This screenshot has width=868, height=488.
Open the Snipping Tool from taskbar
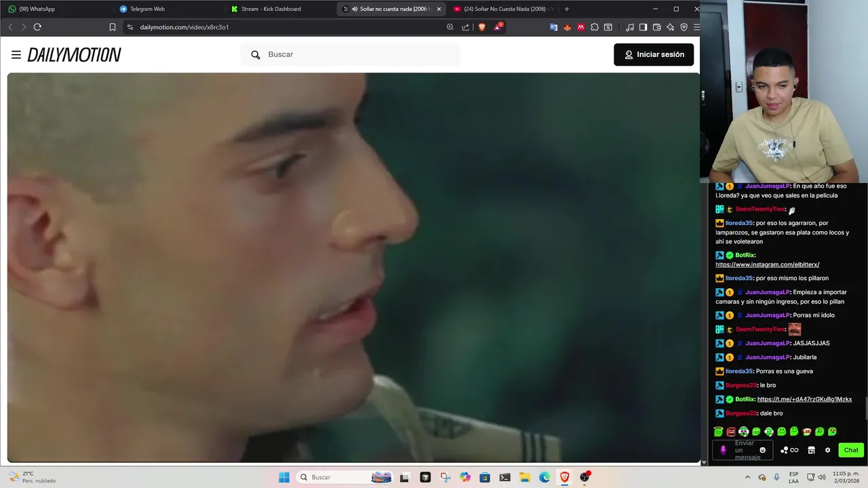coord(444,477)
